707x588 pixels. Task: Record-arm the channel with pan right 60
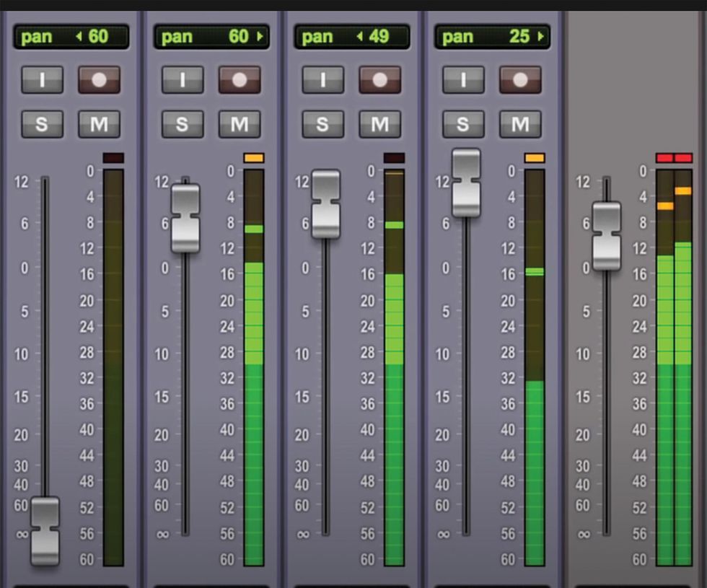pos(240,80)
